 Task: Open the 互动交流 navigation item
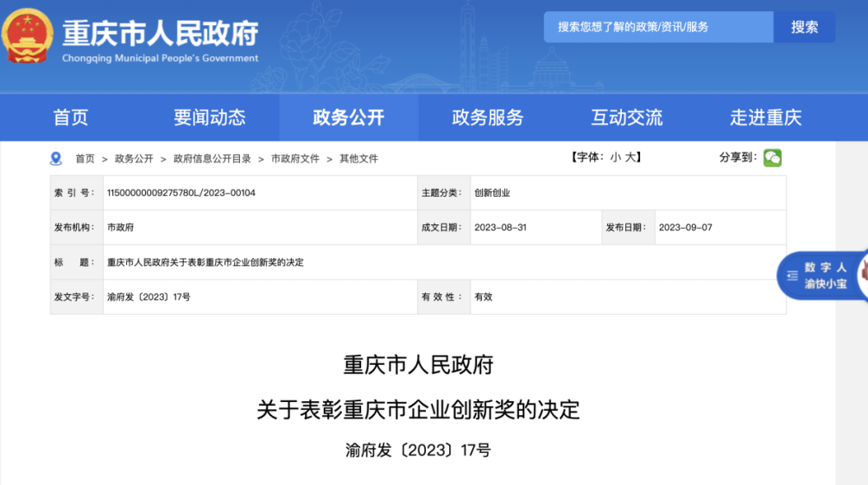(x=626, y=117)
